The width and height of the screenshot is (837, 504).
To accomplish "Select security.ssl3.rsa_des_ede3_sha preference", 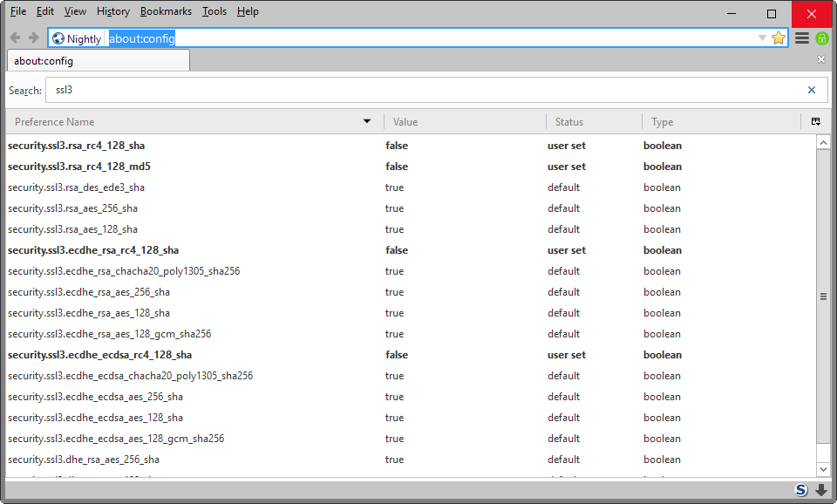I will click(x=76, y=187).
